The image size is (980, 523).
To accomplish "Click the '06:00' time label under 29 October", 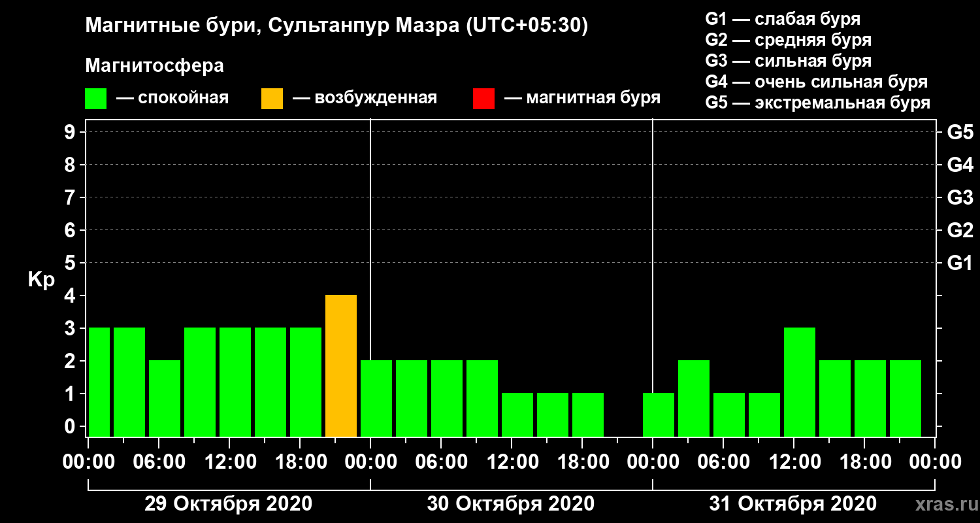I will (x=159, y=462).
